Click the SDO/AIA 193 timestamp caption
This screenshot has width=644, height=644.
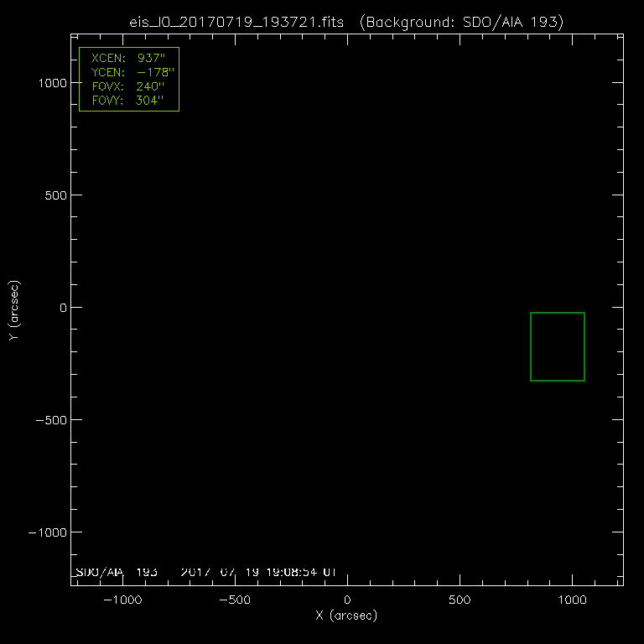pyautogui.click(x=206, y=572)
